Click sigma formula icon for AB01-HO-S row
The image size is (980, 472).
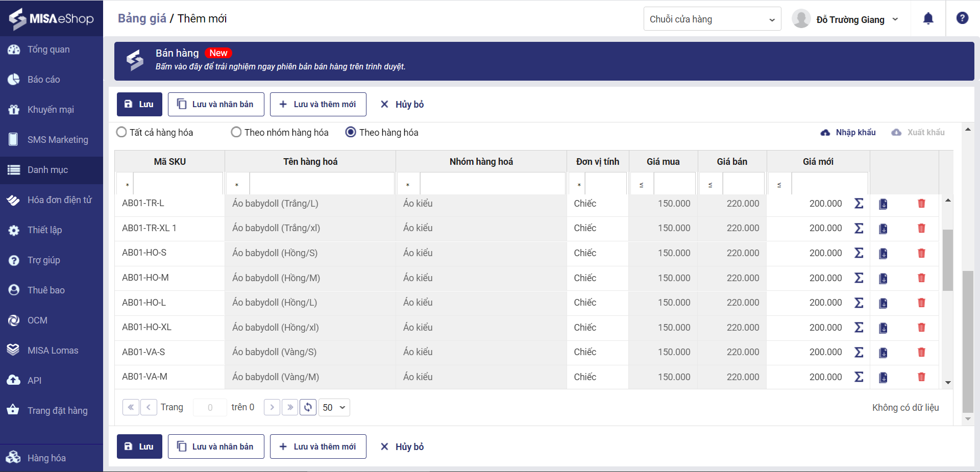(859, 253)
